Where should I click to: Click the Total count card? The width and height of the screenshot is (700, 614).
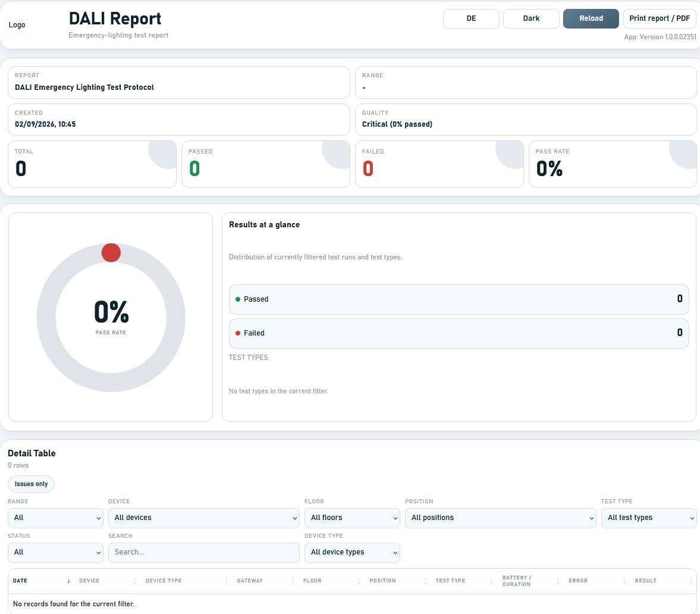tap(92, 164)
